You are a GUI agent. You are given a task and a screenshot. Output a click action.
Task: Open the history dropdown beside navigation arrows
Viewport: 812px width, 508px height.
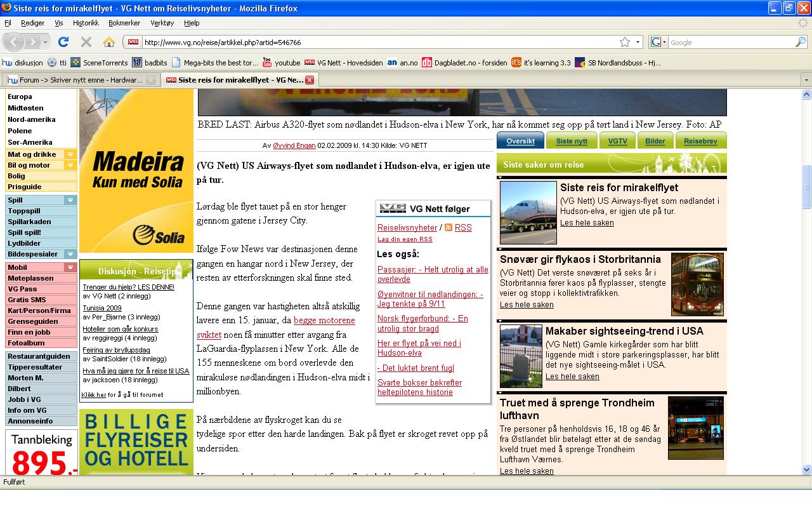(46, 43)
